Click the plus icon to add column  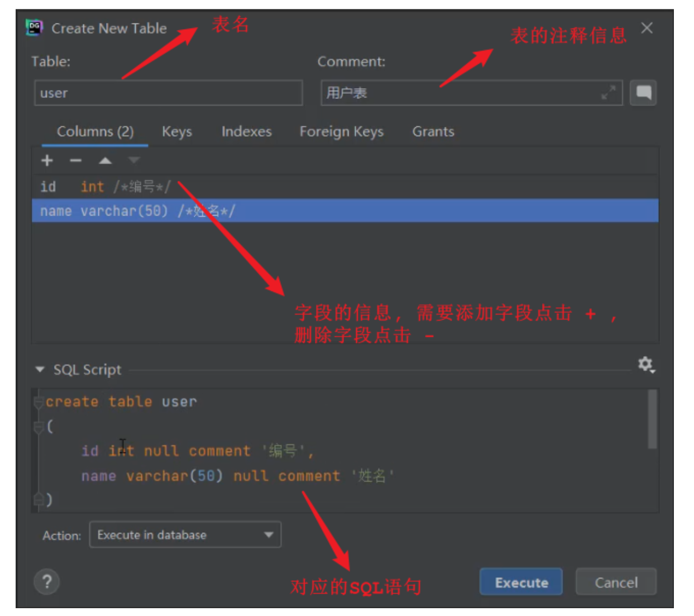47,161
